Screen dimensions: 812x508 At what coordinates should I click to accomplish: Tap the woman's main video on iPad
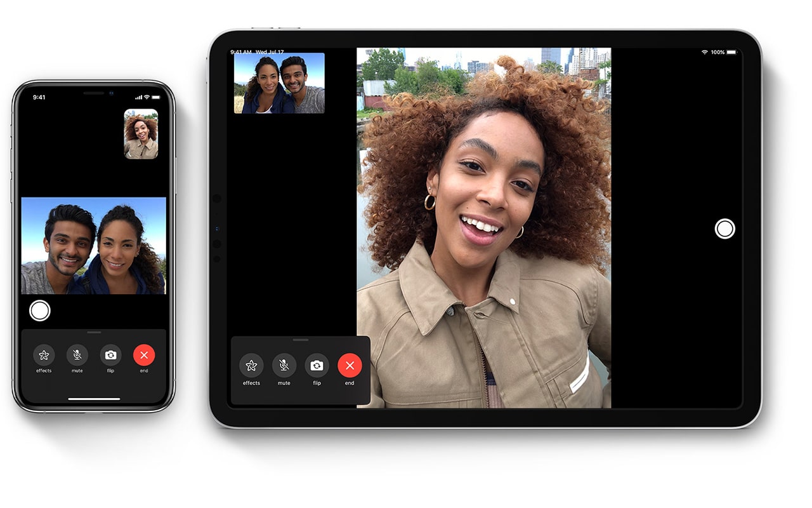coord(483,227)
